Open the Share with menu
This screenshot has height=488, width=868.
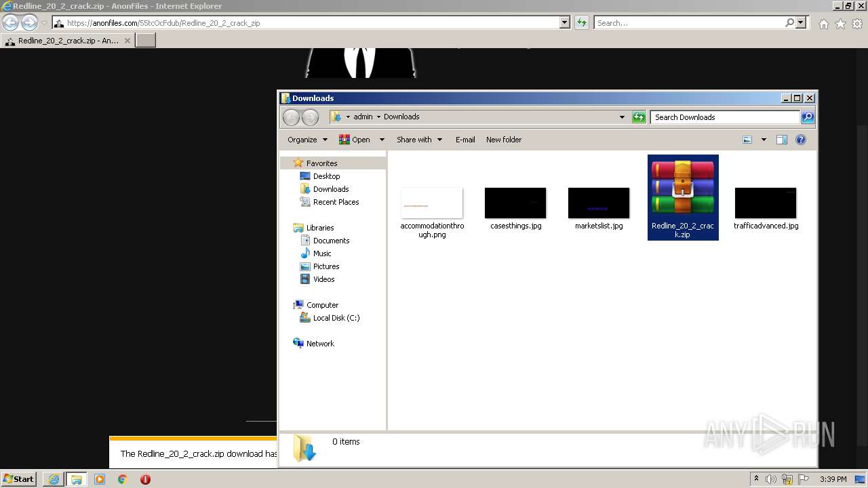click(419, 140)
